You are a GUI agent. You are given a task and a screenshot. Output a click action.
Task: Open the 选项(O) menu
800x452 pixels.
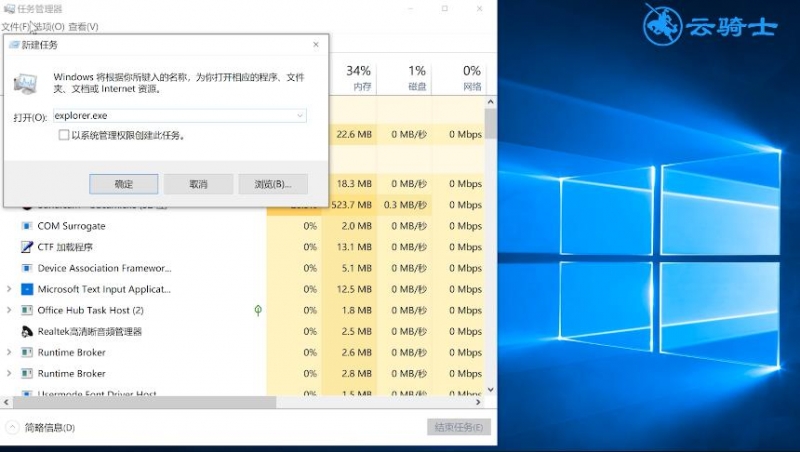(49, 27)
